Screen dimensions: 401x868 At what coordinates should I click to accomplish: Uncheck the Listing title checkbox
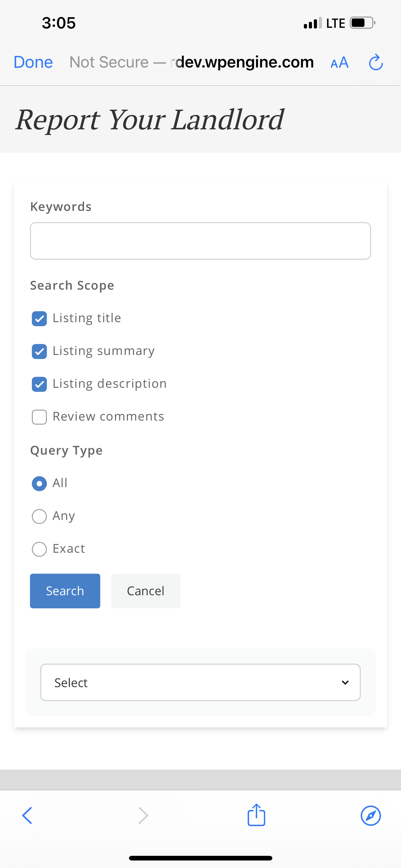coord(39,318)
